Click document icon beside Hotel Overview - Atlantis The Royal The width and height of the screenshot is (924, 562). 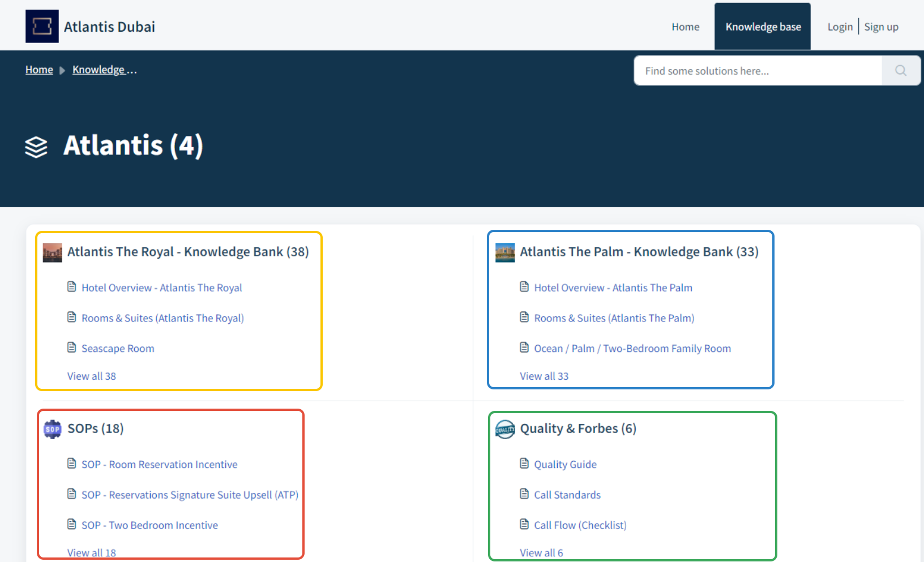click(x=72, y=287)
